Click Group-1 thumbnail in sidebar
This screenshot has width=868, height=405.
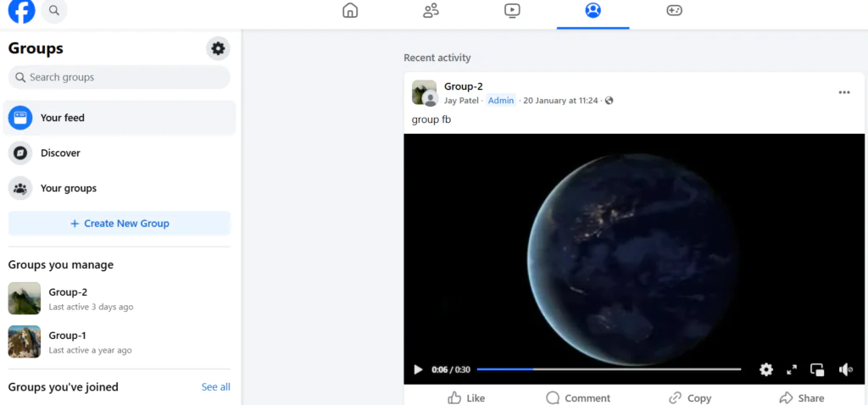[25, 342]
